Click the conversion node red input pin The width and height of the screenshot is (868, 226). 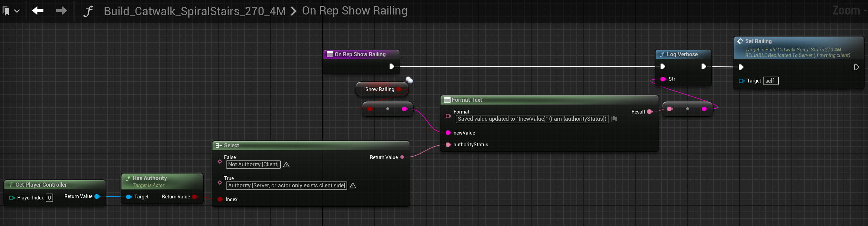tap(370, 109)
